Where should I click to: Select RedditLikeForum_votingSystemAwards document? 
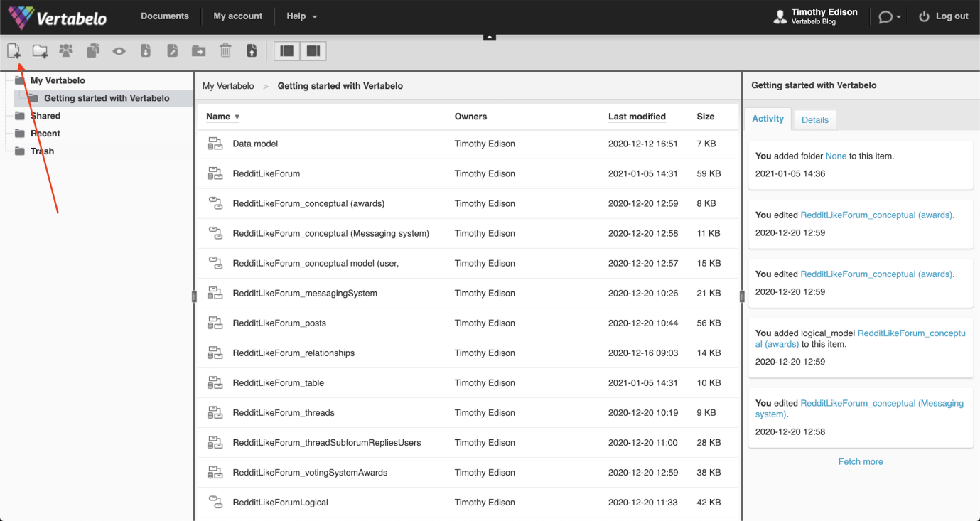click(x=310, y=472)
